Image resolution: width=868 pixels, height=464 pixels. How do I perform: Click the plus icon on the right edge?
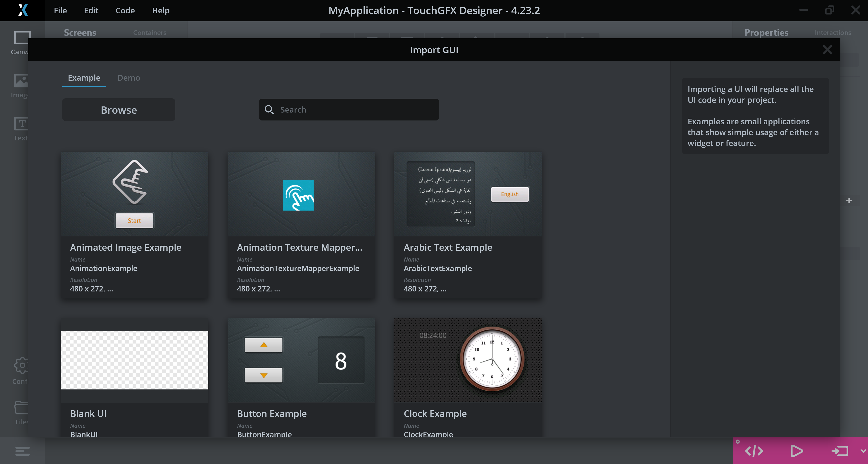point(849,200)
